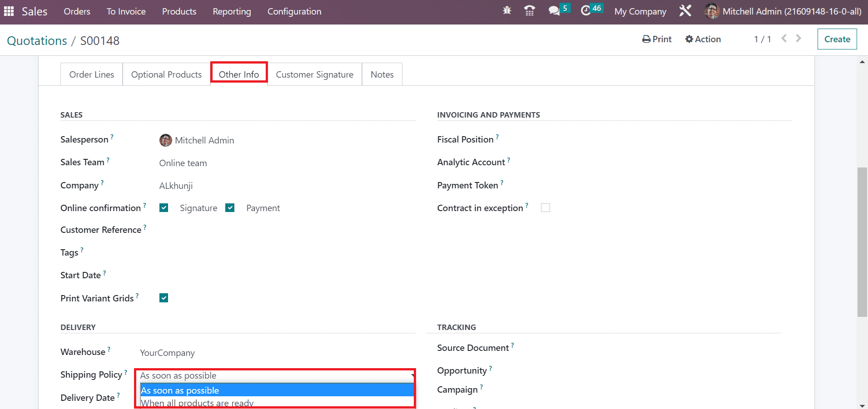Toggle the Signature checkbox
Viewport: 868px width, 409px height.
164,208
